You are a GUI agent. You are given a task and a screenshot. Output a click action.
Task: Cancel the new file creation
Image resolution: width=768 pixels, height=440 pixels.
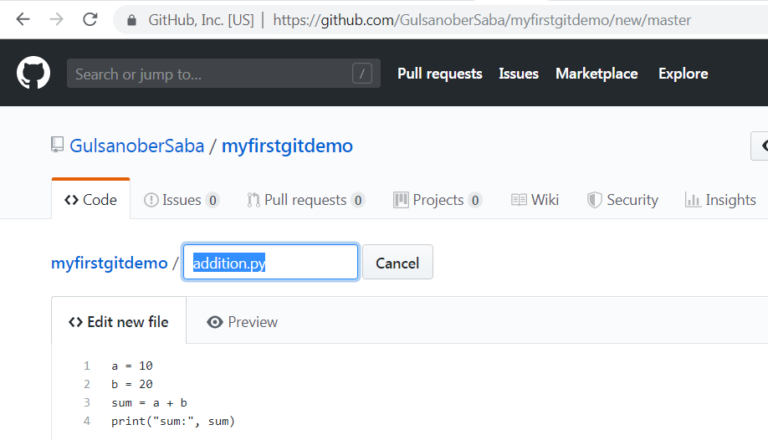click(x=398, y=263)
